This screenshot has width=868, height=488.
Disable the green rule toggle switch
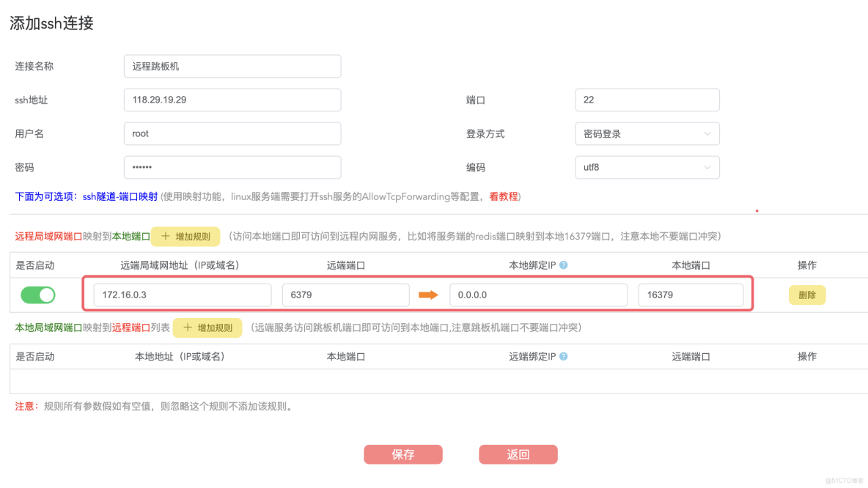point(37,295)
